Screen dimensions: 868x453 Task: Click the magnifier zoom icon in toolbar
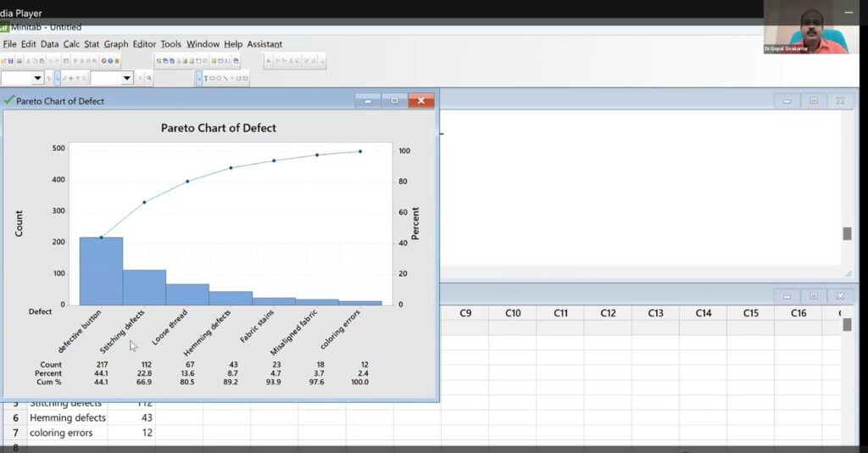click(149, 79)
